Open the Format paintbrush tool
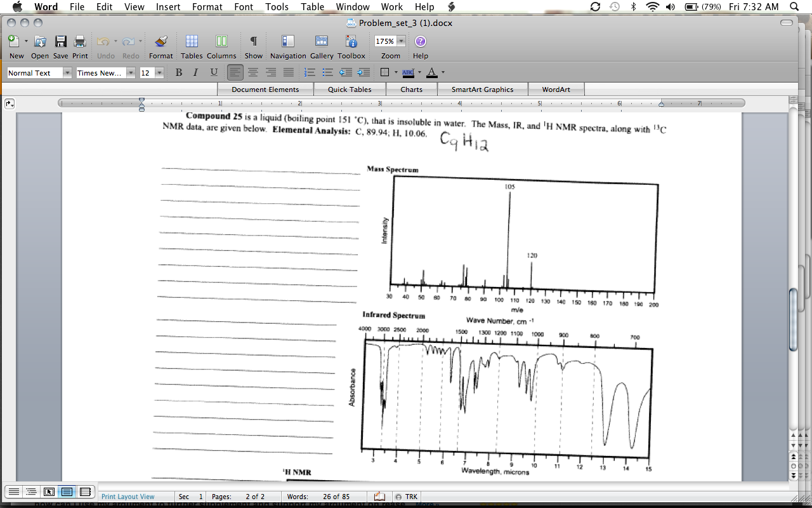 161,42
